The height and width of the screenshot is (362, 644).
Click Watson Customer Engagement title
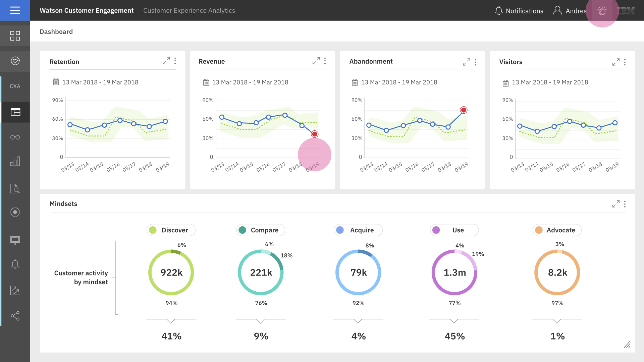click(87, 10)
